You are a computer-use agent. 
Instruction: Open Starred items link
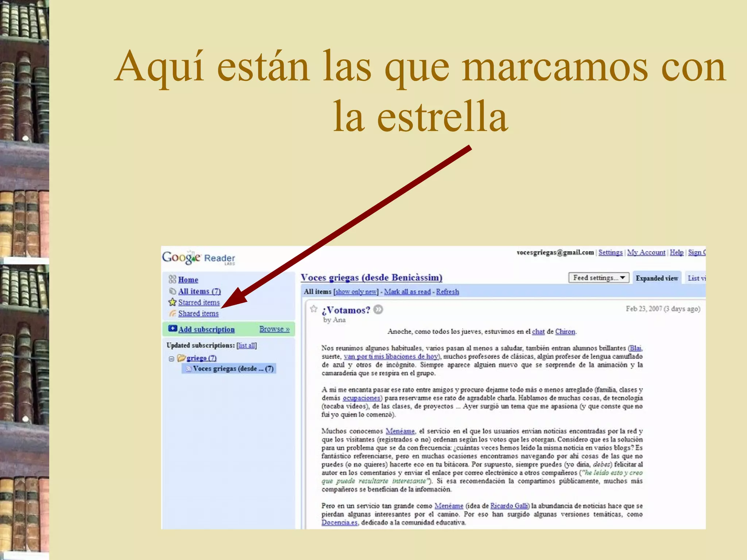(199, 302)
